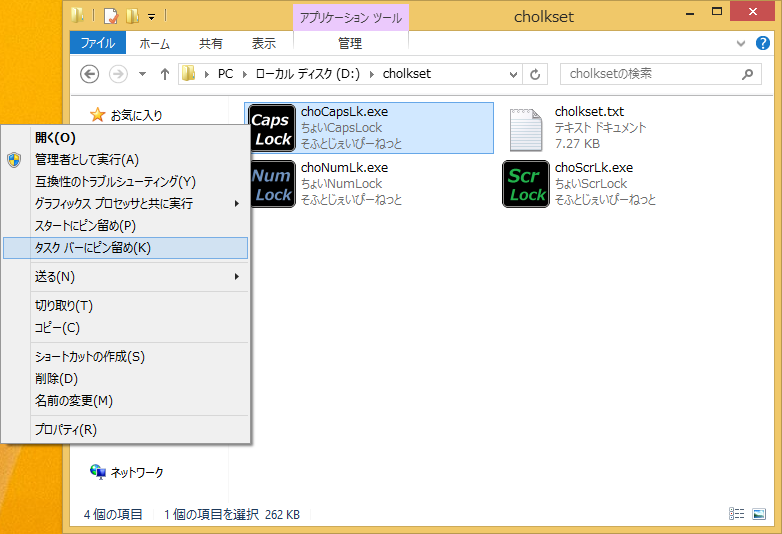782x534 pixels.
Task: Click the cholksetの検索 search box
Action: 660,74
